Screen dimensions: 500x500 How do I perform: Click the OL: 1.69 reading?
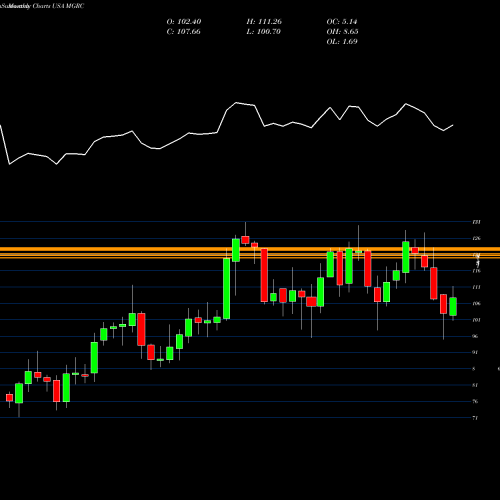point(342,42)
